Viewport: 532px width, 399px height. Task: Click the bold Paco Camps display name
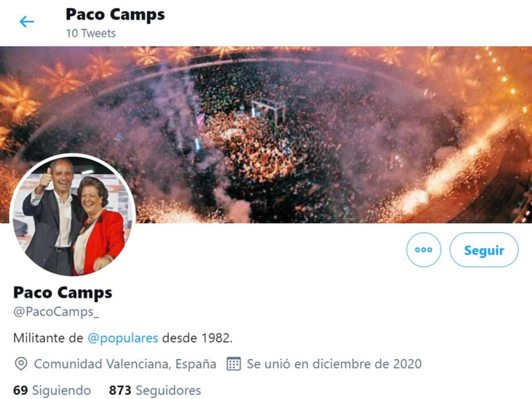[x=63, y=293]
